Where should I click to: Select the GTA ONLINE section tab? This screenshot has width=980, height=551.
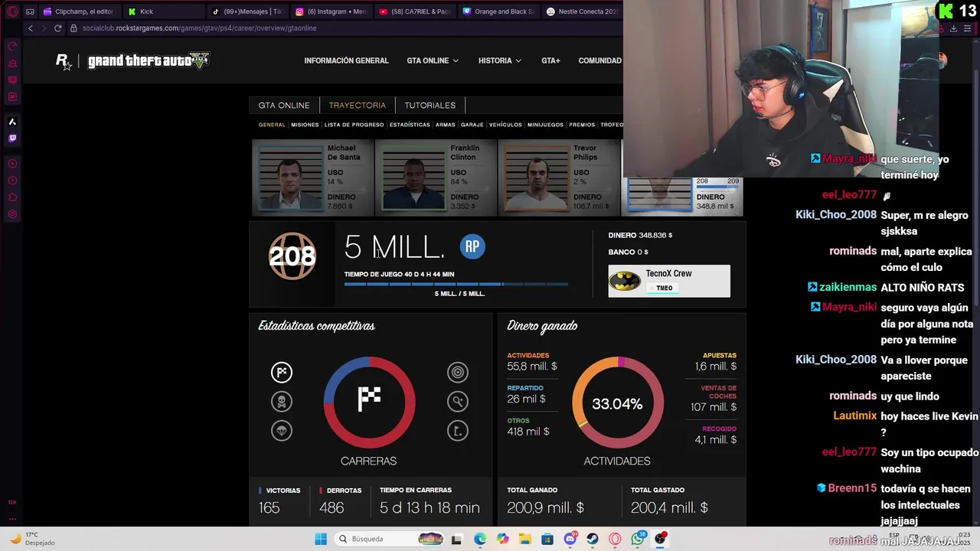pos(284,105)
